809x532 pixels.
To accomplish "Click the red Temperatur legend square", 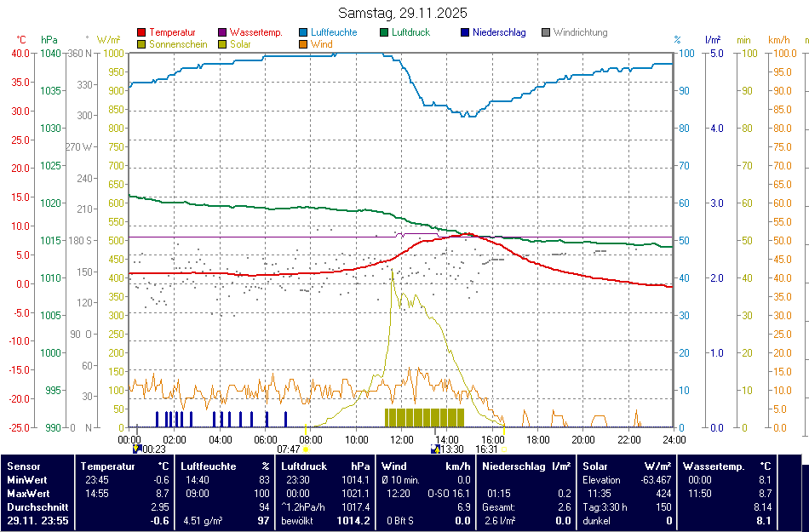I will point(141,33).
